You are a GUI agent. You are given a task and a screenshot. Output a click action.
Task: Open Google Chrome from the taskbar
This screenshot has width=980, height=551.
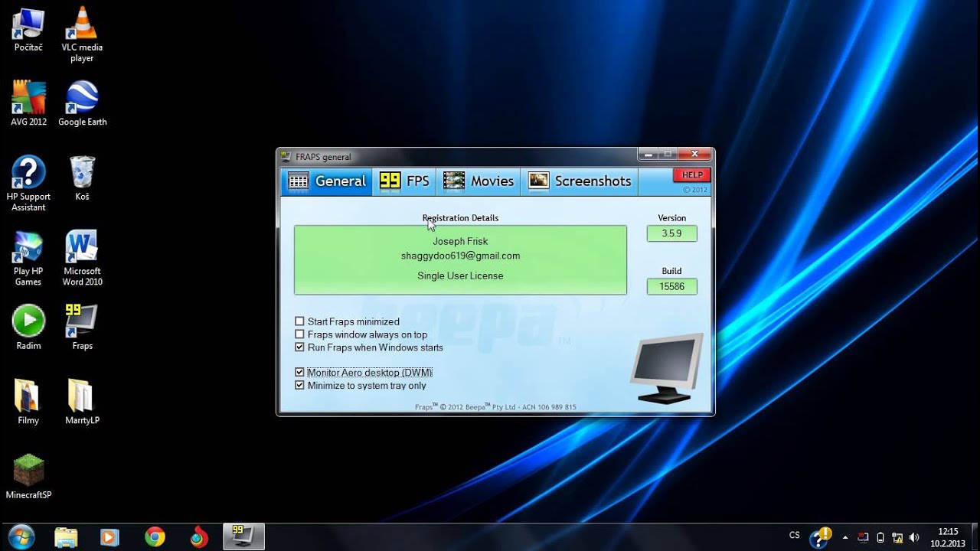pos(155,537)
